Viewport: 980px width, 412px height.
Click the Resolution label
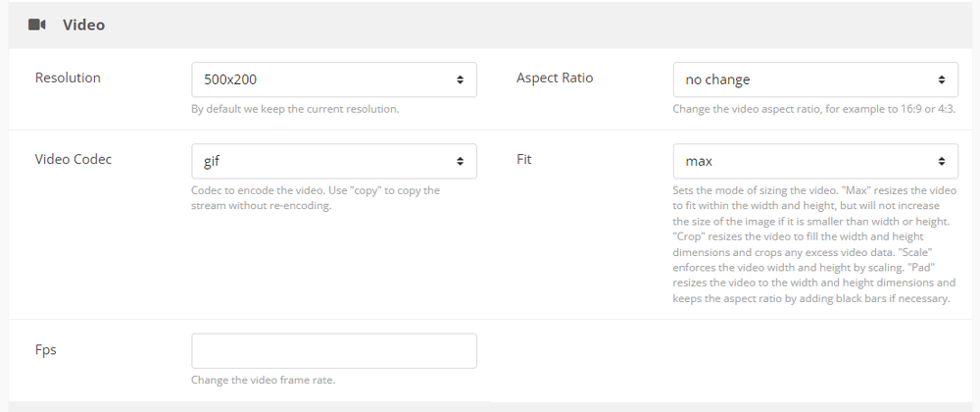(68, 78)
